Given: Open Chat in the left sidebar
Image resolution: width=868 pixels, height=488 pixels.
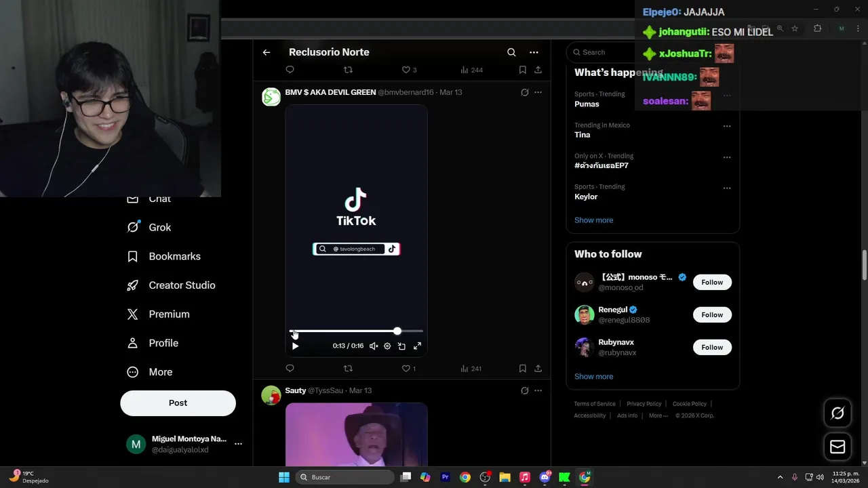Looking at the screenshot, I should [149, 199].
